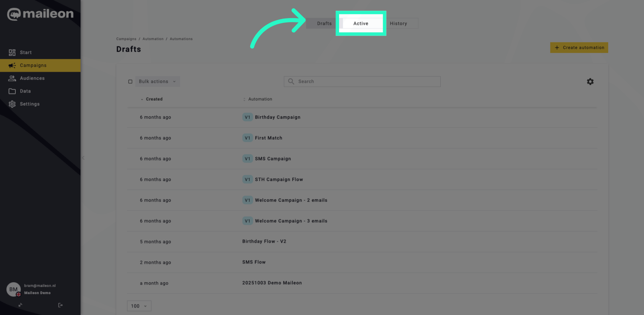
Task: Click the Create automation button
Action: click(x=579, y=47)
